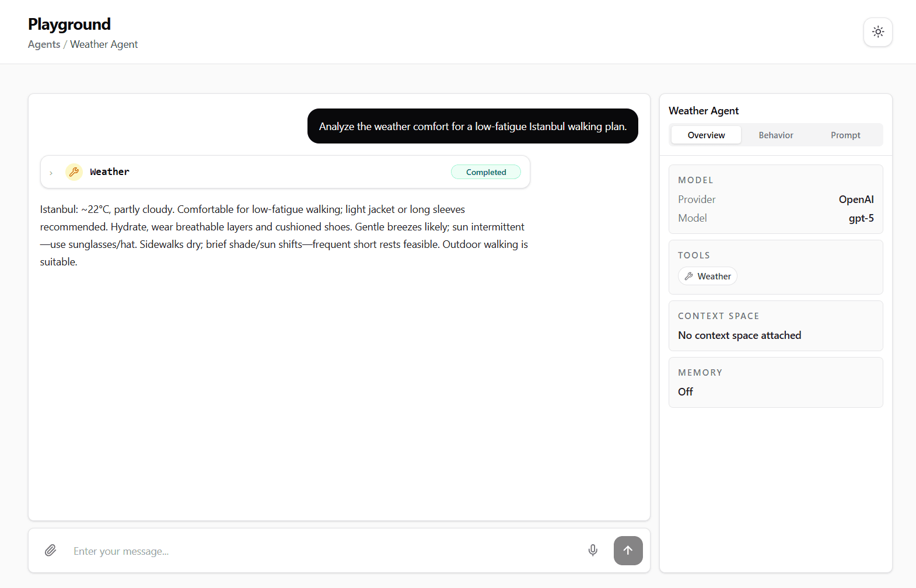Click the Provider label in Model card

click(697, 199)
